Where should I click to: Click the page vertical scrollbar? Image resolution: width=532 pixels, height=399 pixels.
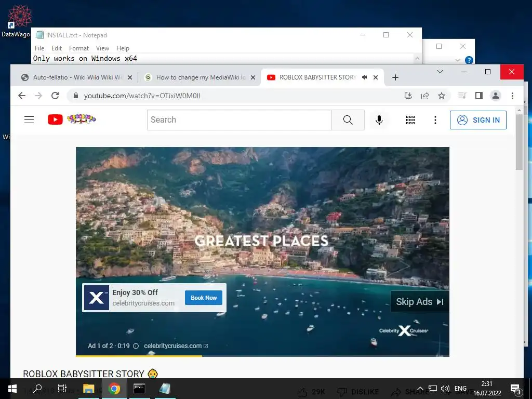[519, 142]
